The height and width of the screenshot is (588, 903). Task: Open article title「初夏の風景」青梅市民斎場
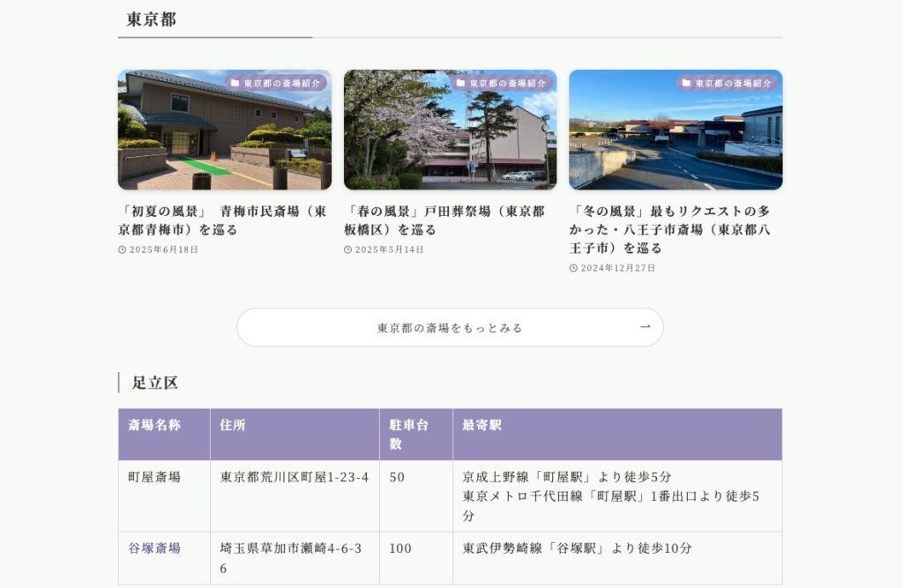tap(224, 220)
